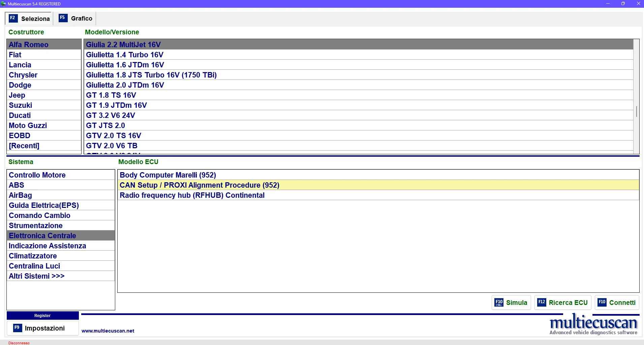Click the Modello/Versione list scrollbar thumb

tap(636, 112)
